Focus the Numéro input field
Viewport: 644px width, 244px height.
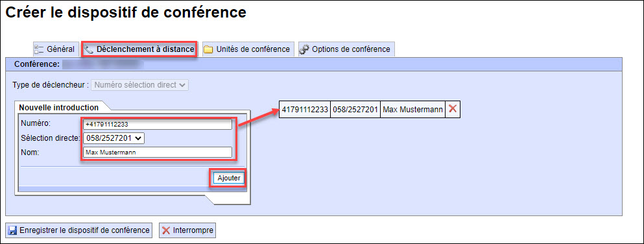coord(158,124)
